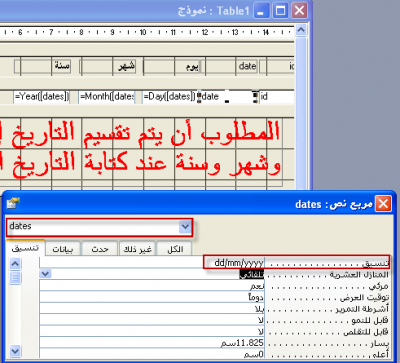Click the قابل للتقلص property name label
The width and height of the screenshot is (400, 363).
click(366, 331)
